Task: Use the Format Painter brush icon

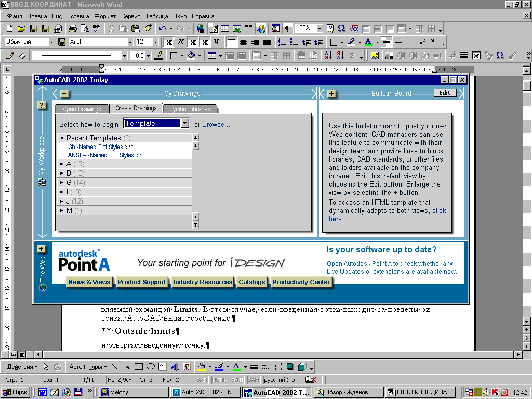Action: [x=148, y=29]
